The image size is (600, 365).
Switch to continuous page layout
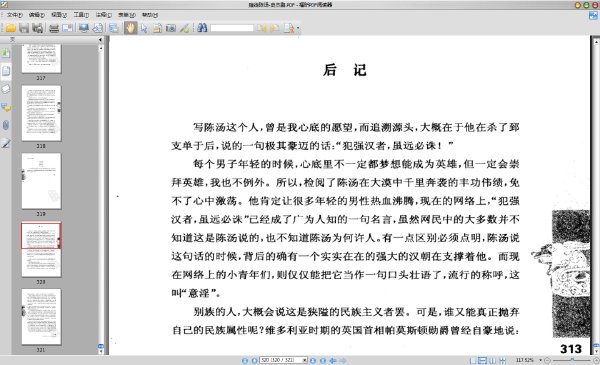tap(483, 360)
